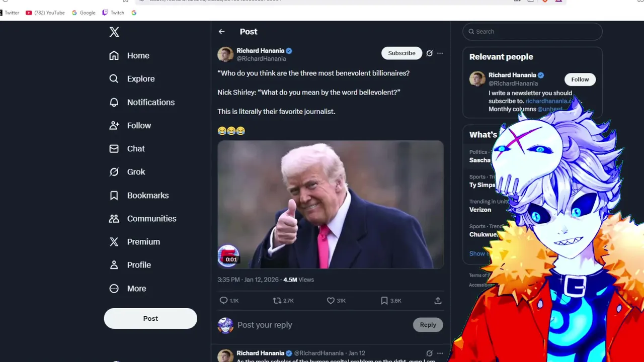Open Notifications in the sidebar

pos(142,102)
